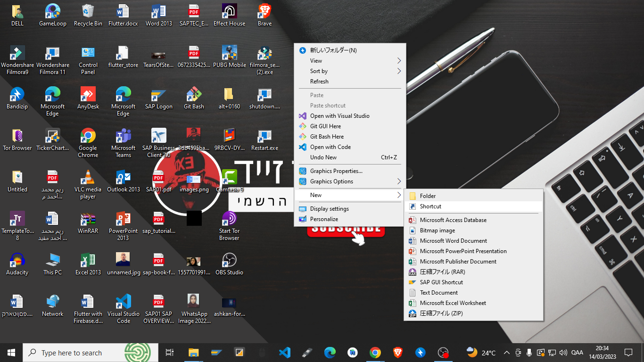Open the Control Panel desktop icon

88,60
